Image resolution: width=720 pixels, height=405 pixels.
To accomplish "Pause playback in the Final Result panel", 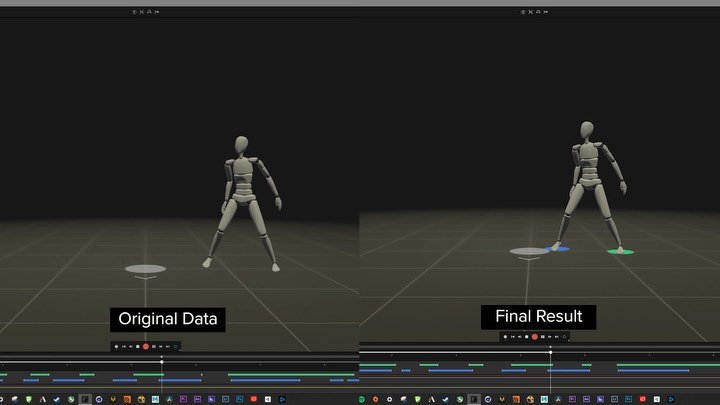I will click(x=542, y=337).
